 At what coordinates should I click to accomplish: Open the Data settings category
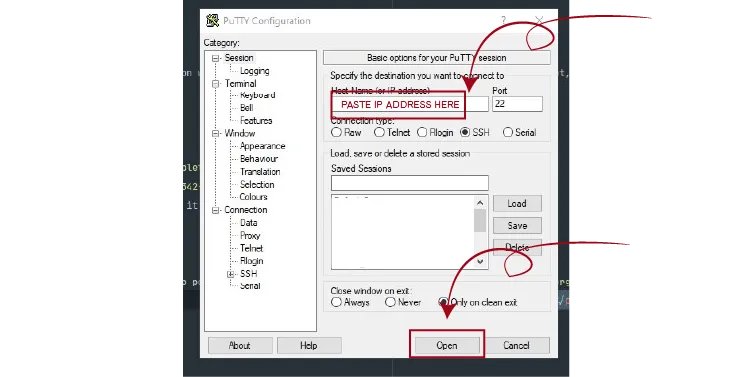click(248, 223)
